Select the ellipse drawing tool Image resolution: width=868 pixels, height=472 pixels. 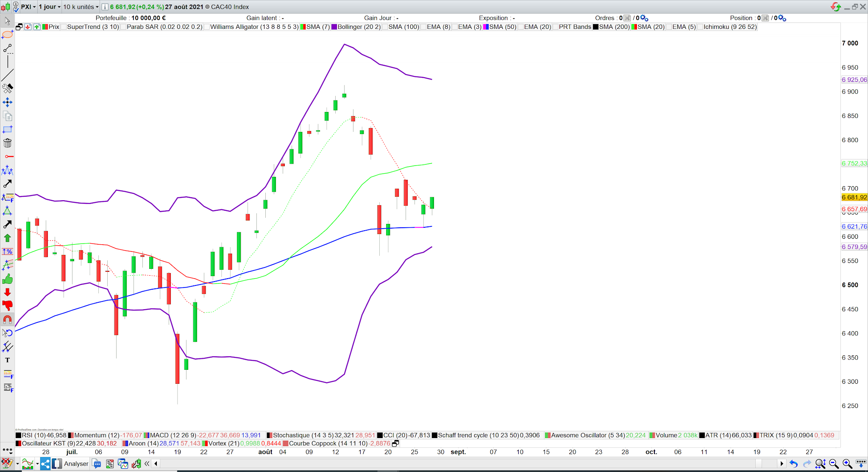point(7,34)
